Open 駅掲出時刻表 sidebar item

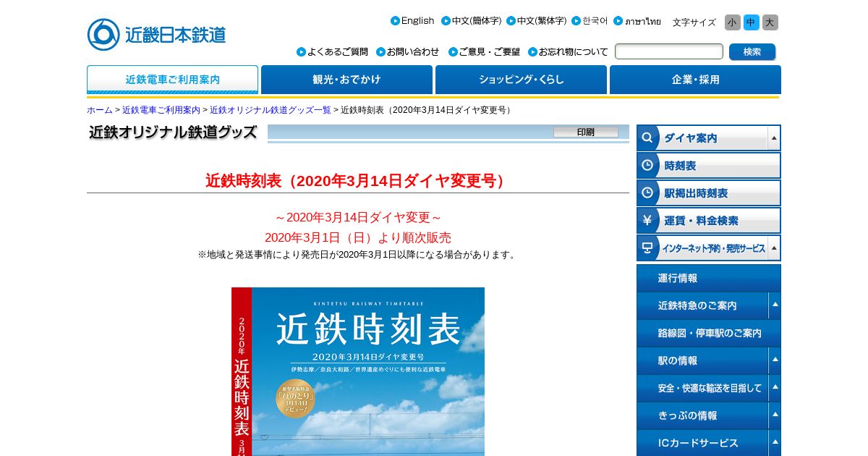click(709, 193)
